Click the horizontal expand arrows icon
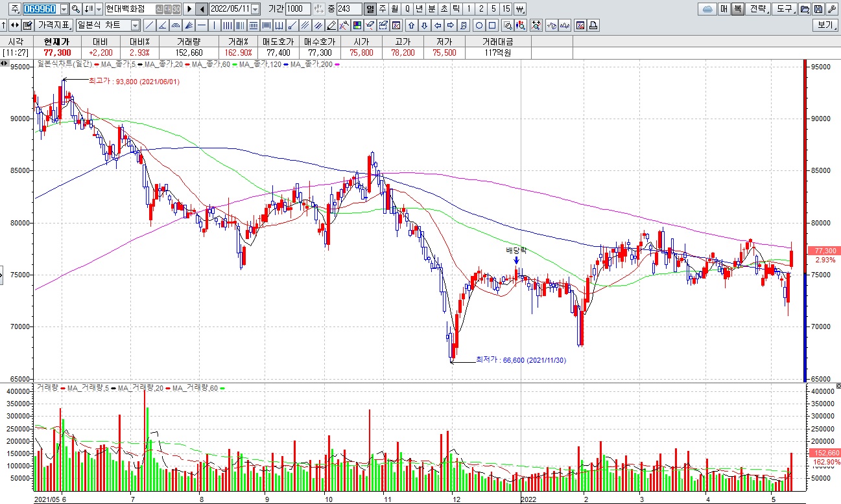 (x=14, y=25)
